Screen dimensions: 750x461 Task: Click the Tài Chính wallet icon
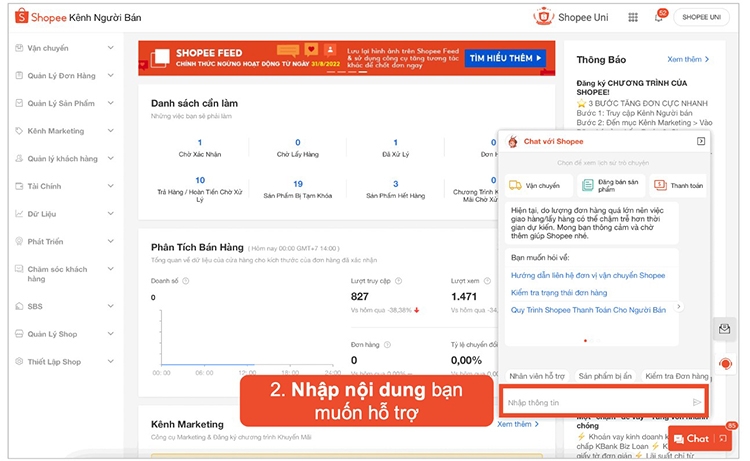(19, 186)
